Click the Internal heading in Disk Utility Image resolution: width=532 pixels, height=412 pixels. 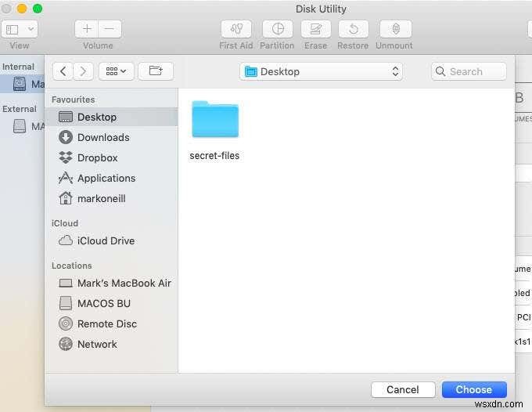18,67
